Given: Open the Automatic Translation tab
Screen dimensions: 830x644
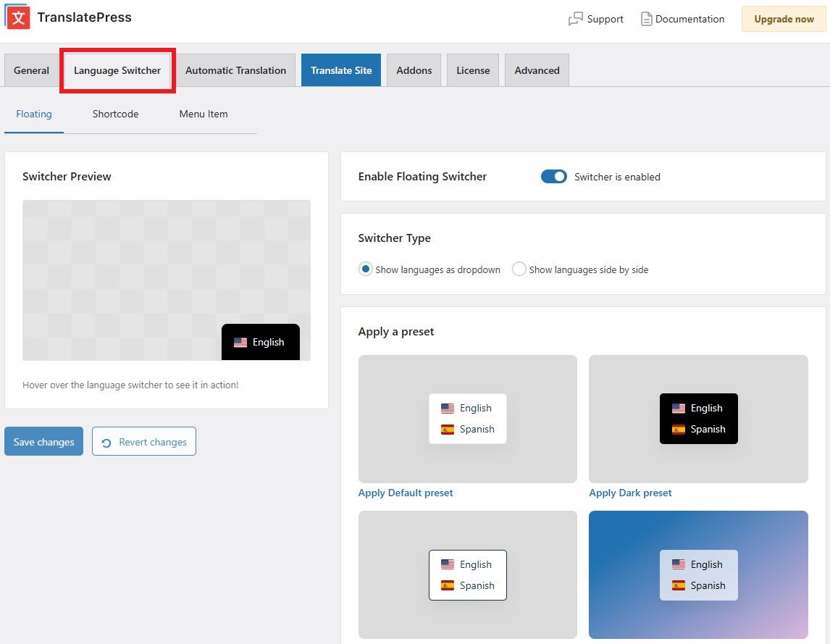Looking at the screenshot, I should [x=235, y=70].
